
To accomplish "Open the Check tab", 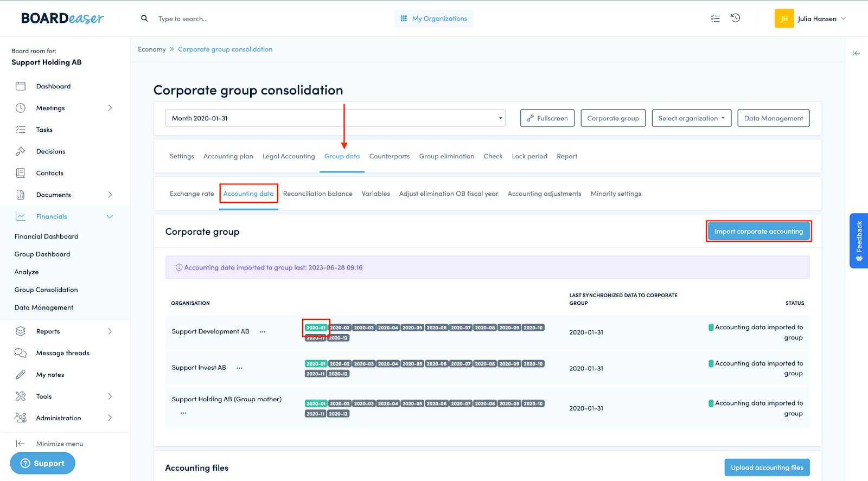I will pos(493,156).
